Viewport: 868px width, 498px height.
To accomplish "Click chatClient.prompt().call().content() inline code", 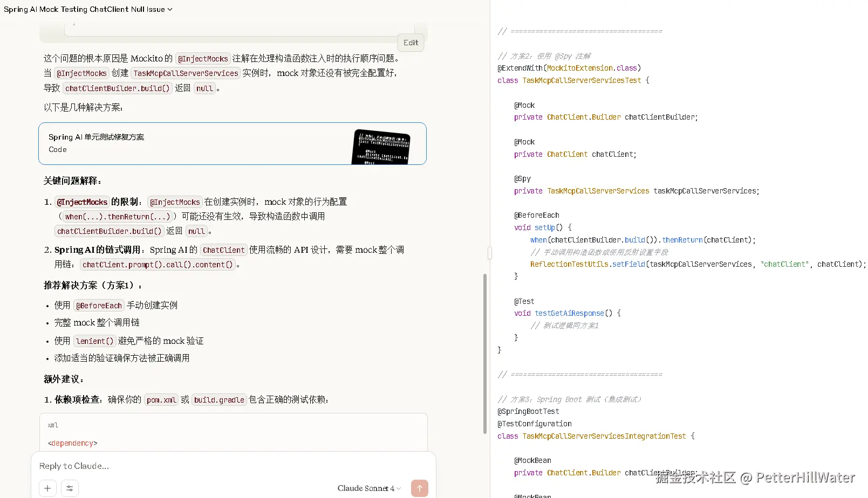I will (158, 265).
